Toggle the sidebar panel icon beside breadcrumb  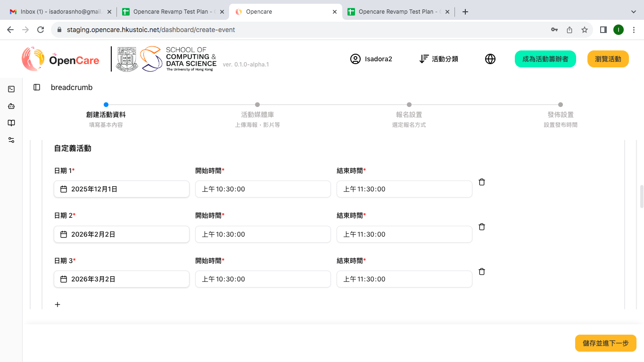tap(37, 87)
